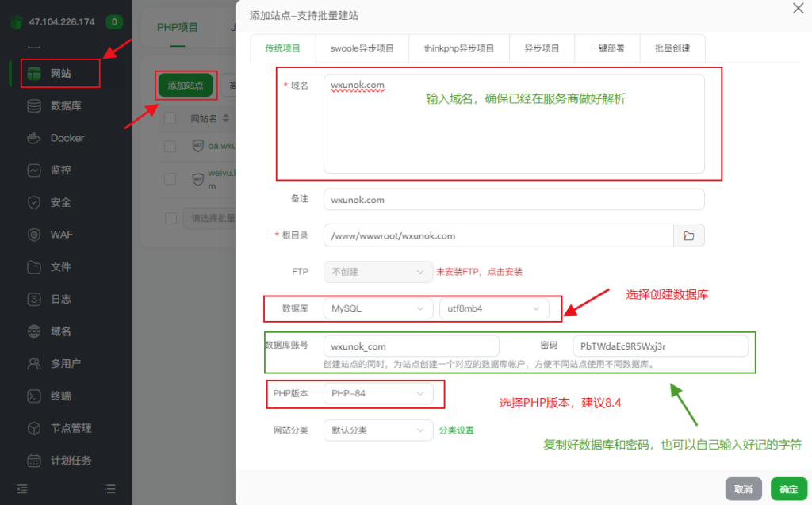812x505 pixels.
Task: Check the checkbox next to oa.wxu site
Action: [170, 146]
